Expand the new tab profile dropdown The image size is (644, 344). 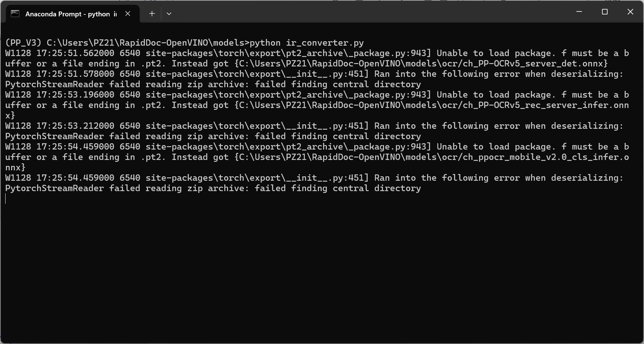click(x=169, y=14)
